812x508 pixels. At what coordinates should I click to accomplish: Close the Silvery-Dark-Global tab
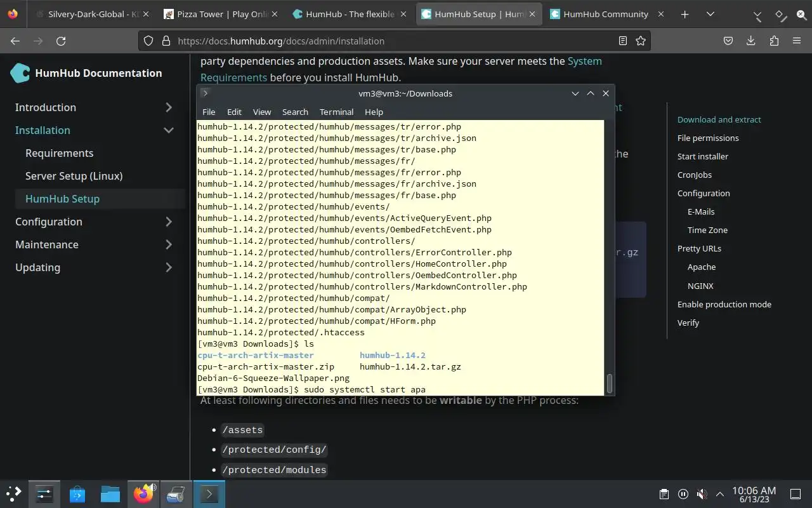pos(146,14)
